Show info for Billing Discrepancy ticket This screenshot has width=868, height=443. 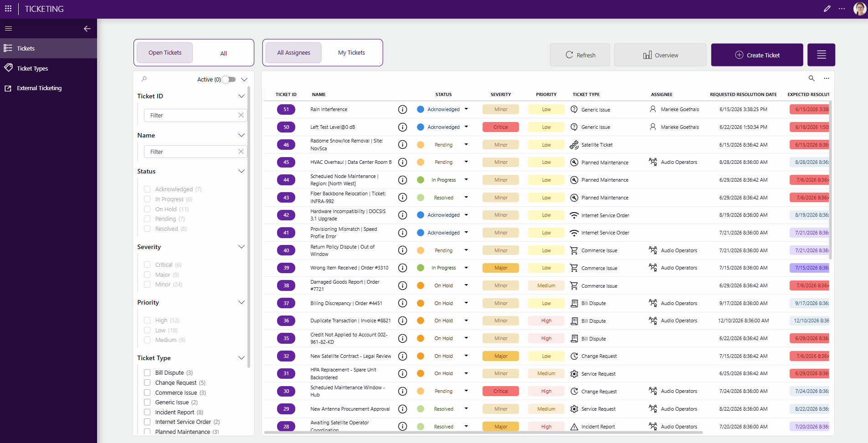pyautogui.click(x=402, y=303)
